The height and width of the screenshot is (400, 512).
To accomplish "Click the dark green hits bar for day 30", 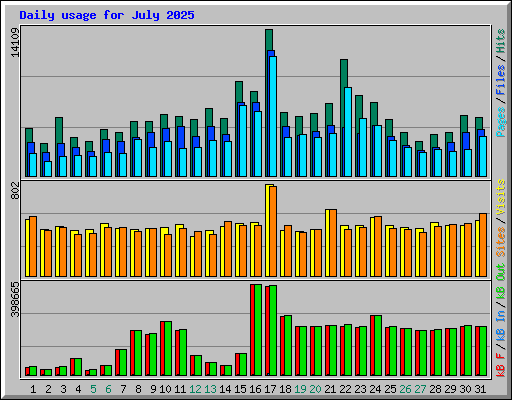I will pos(464,124).
